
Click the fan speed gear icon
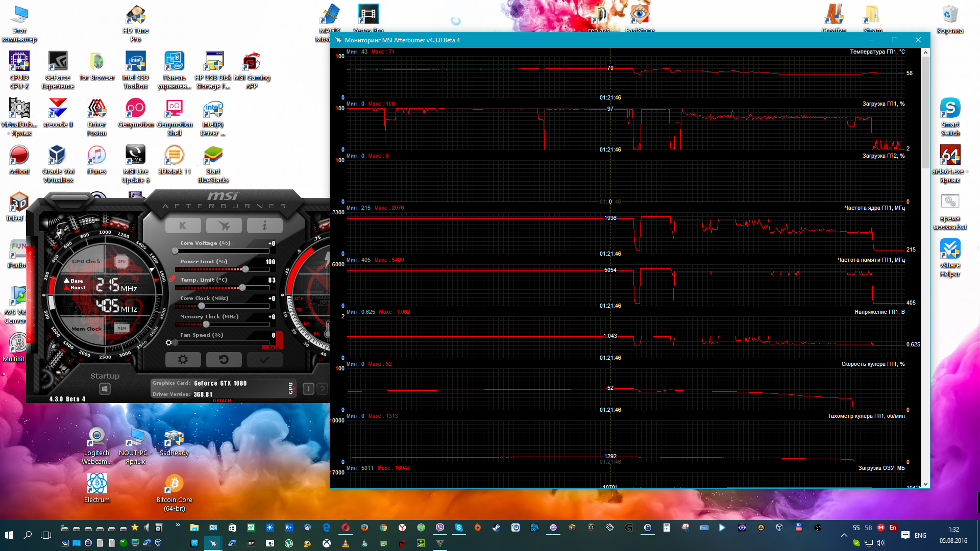click(x=169, y=343)
